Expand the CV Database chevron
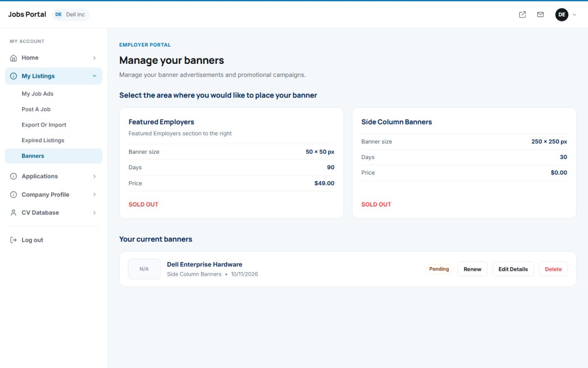Image resolution: width=588 pixels, height=368 pixels. click(95, 213)
